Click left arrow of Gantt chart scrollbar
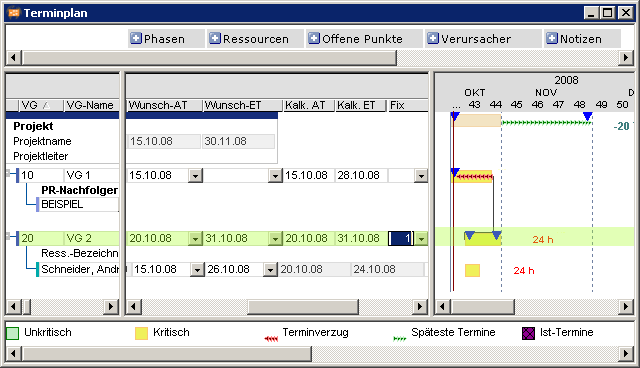 pos(442,306)
